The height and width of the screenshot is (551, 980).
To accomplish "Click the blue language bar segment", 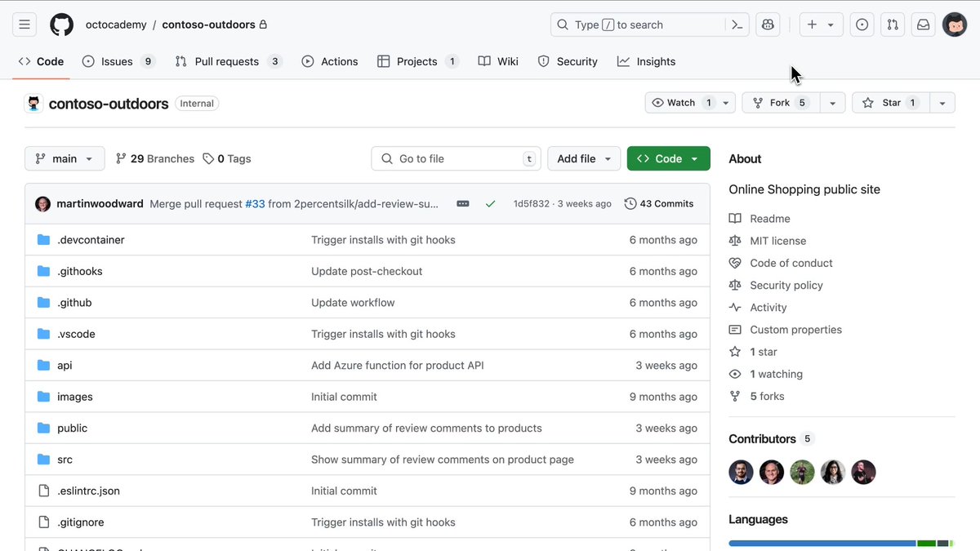I will pyautogui.click(x=822, y=543).
